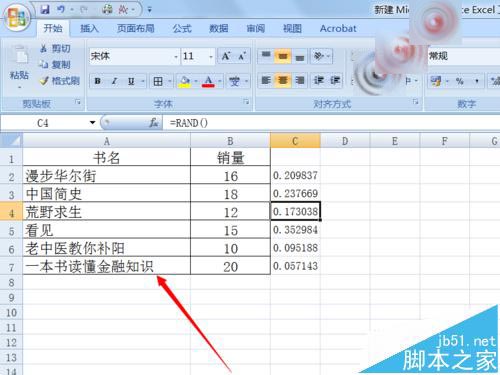Viewport: 500px width, 375px height.
Task: Open the font 字体 dialog launcher
Action: pyautogui.click(x=246, y=102)
